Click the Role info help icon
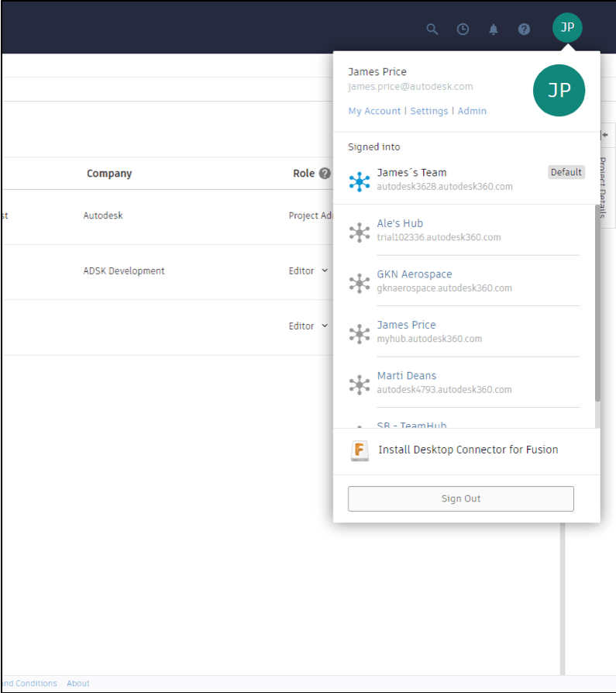616x693 pixels. coord(325,174)
